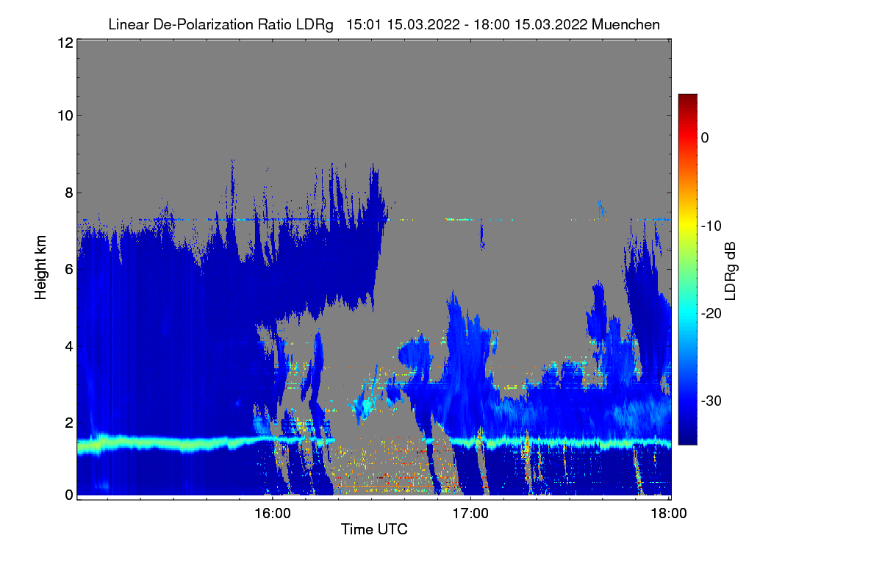Click the height tick label '10'
The image size is (882, 588).
click(65, 115)
